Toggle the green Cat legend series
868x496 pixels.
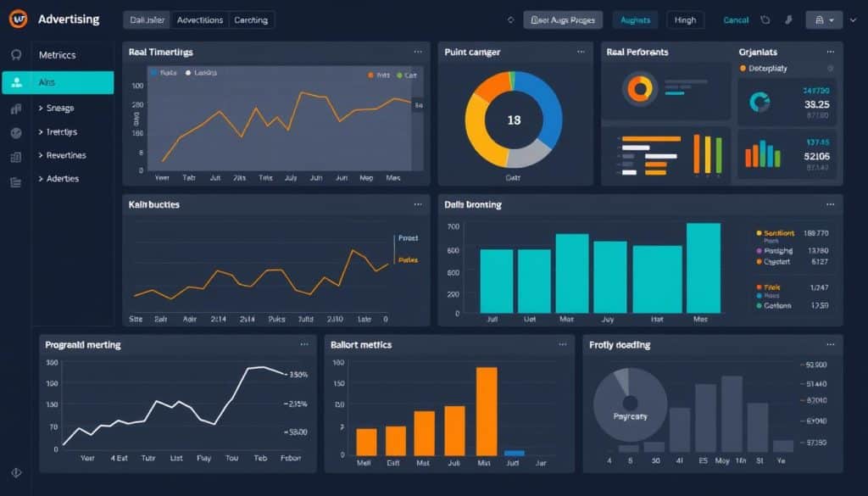click(x=407, y=75)
